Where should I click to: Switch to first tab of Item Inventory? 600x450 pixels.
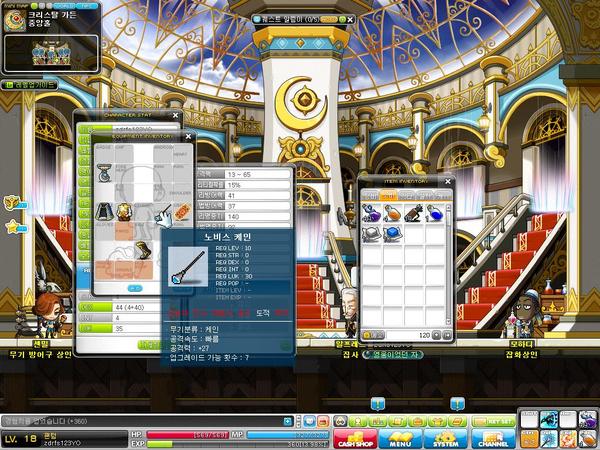[x=370, y=195]
